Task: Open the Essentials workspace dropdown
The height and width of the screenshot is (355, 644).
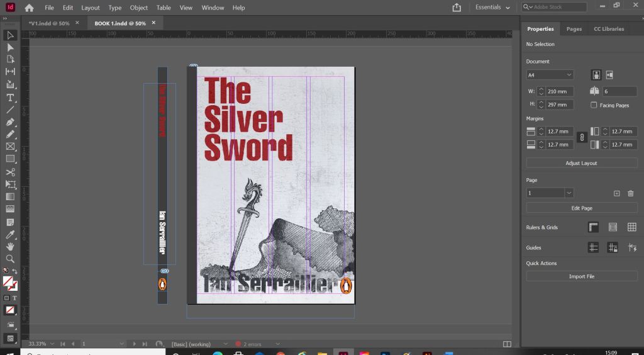Action: (x=492, y=8)
